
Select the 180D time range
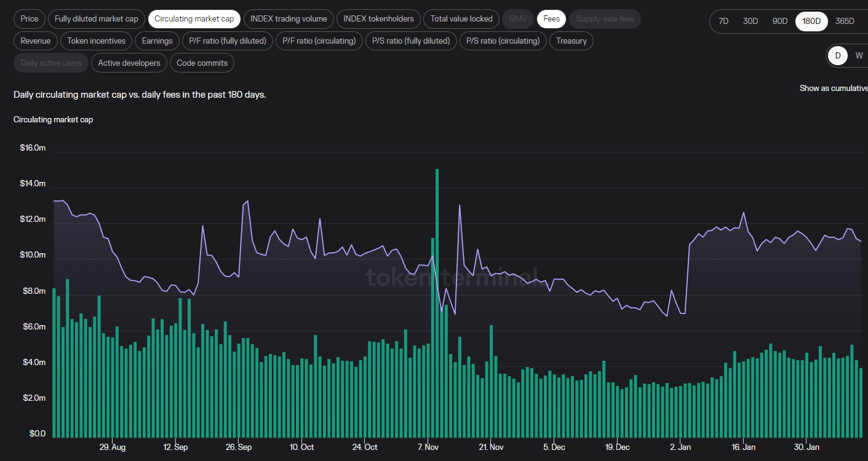(x=811, y=22)
